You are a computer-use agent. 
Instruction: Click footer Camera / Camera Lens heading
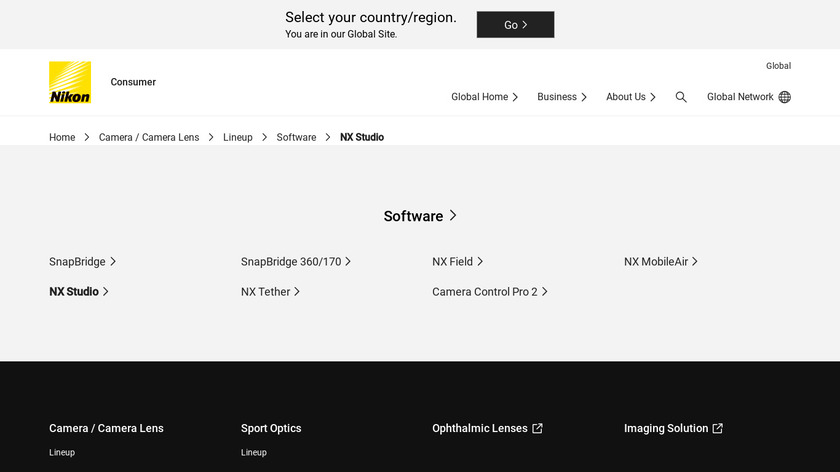[x=106, y=428]
